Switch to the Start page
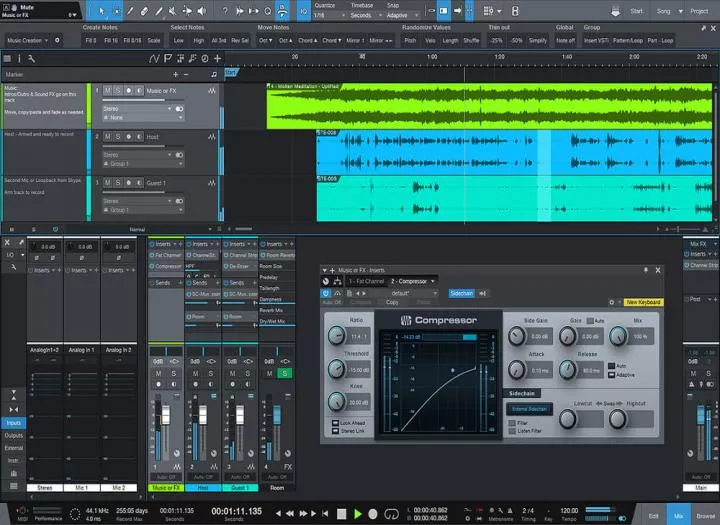 point(636,11)
